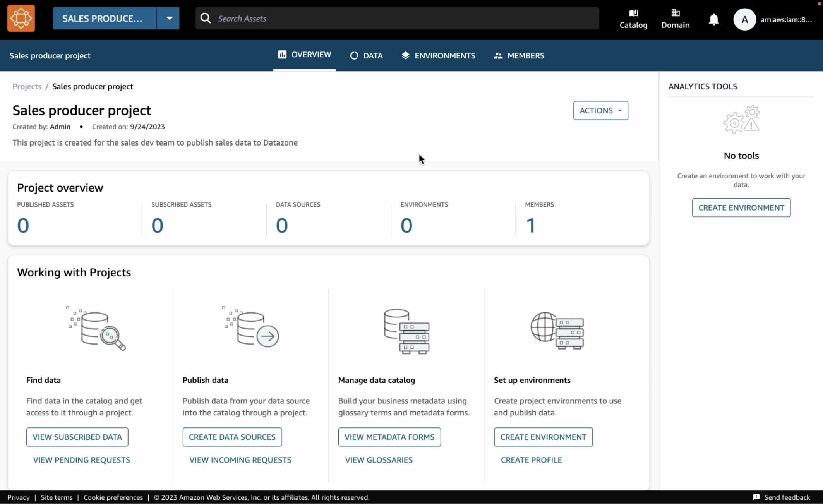Click the Members count 1
Viewport: 823px width, 504px height.
click(531, 225)
